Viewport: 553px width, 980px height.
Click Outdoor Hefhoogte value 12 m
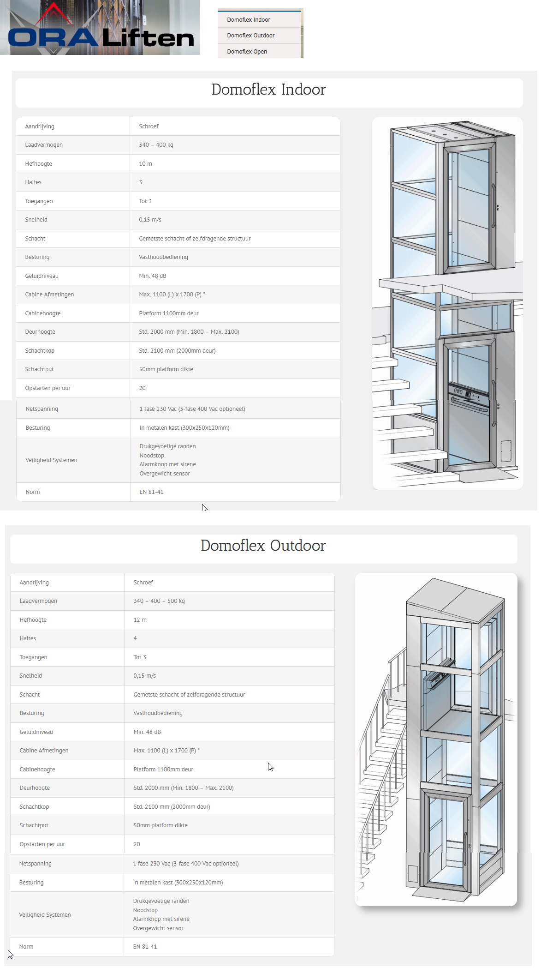(x=140, y=620)
